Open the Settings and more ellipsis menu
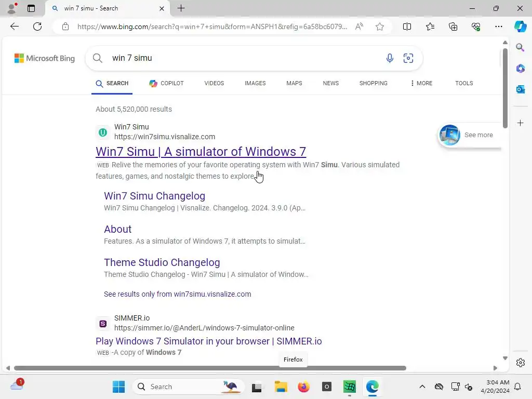Screen dimensions: 532x399 coord(498,26)
